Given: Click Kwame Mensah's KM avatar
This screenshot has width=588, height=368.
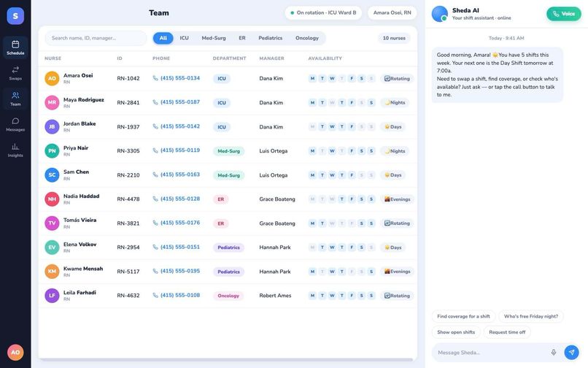Looking at the screenshot, I should 52,272.
